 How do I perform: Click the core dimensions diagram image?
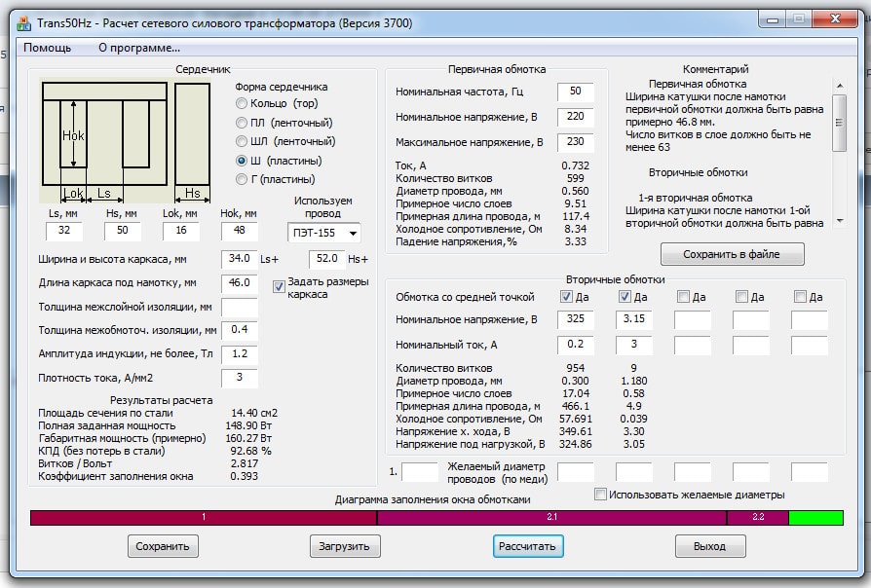127,141
